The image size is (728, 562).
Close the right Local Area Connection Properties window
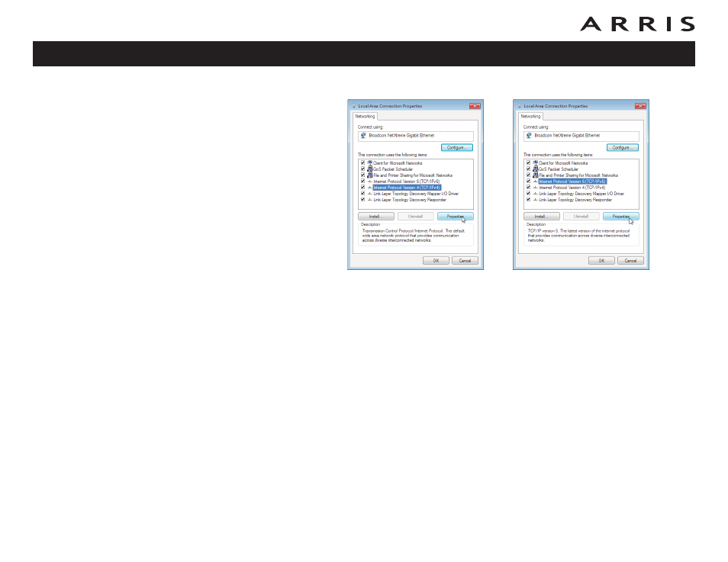pyautogui.click(x=640, y=106)
